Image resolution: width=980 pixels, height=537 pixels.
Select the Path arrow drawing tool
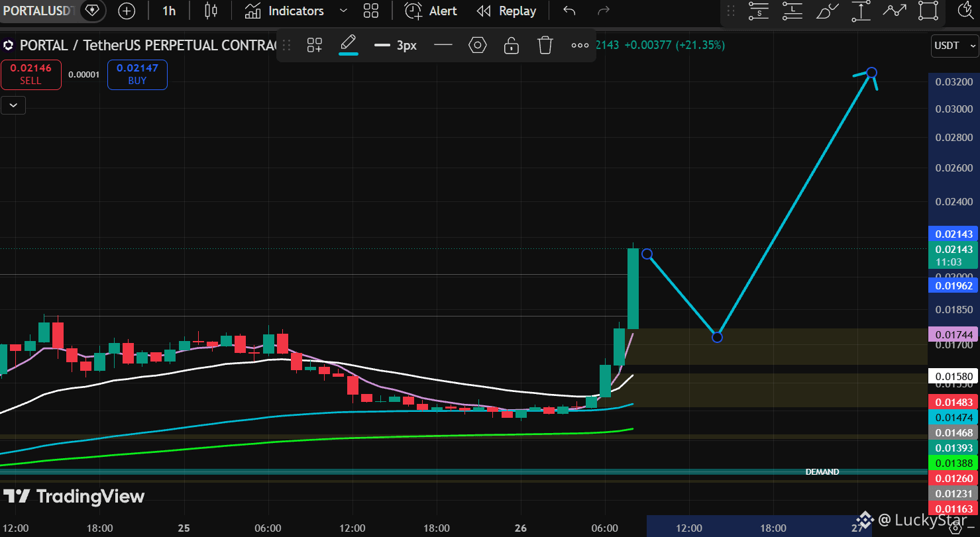[x=895, y=11]
